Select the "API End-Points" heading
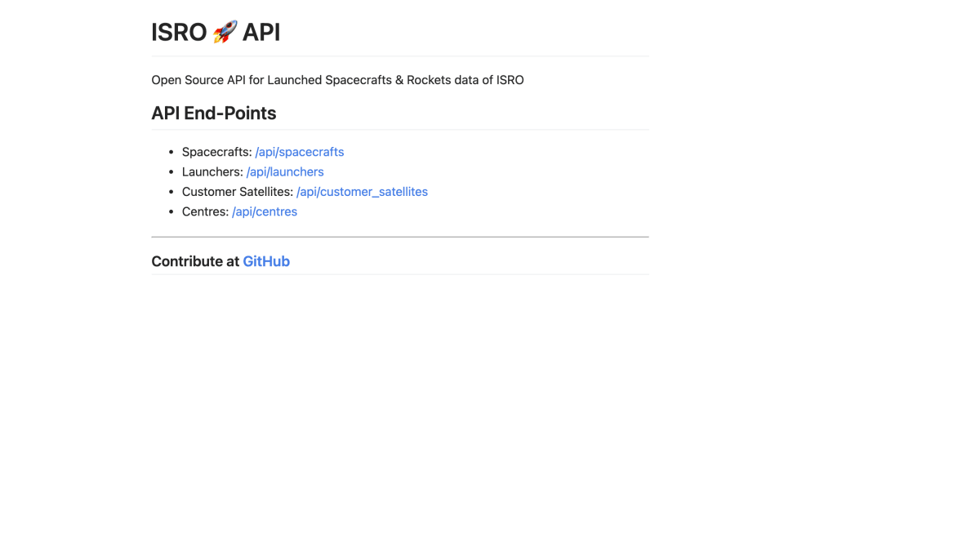The image size is (980, 551). coord(214,113)
